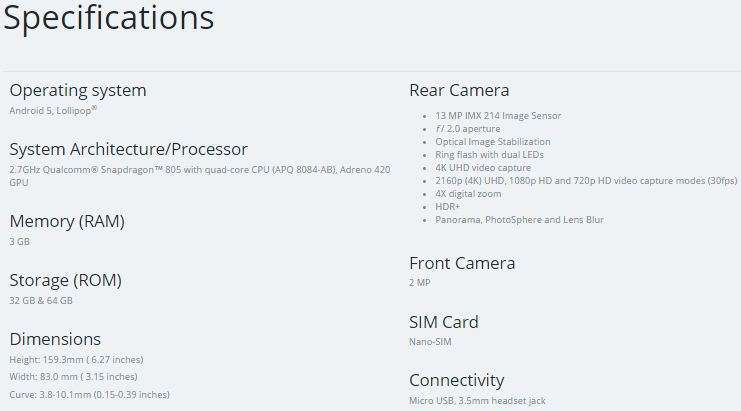Click the Optical Image Stabilization bullet

[x=493, y=142]
